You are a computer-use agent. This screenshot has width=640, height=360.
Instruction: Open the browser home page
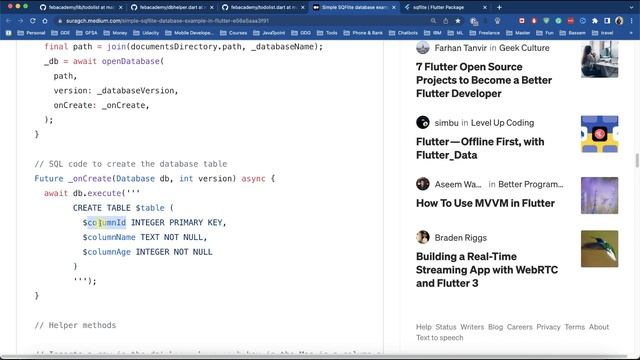45,21
